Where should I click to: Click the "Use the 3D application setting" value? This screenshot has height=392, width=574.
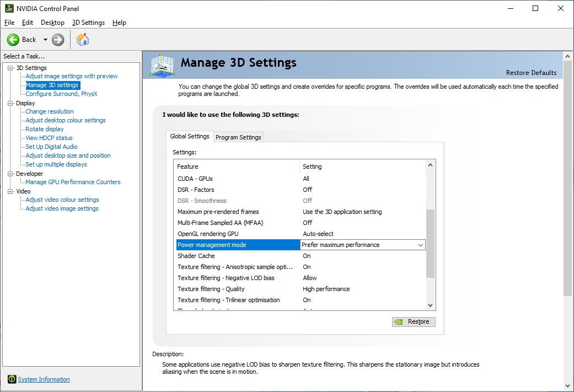(342, 212)
